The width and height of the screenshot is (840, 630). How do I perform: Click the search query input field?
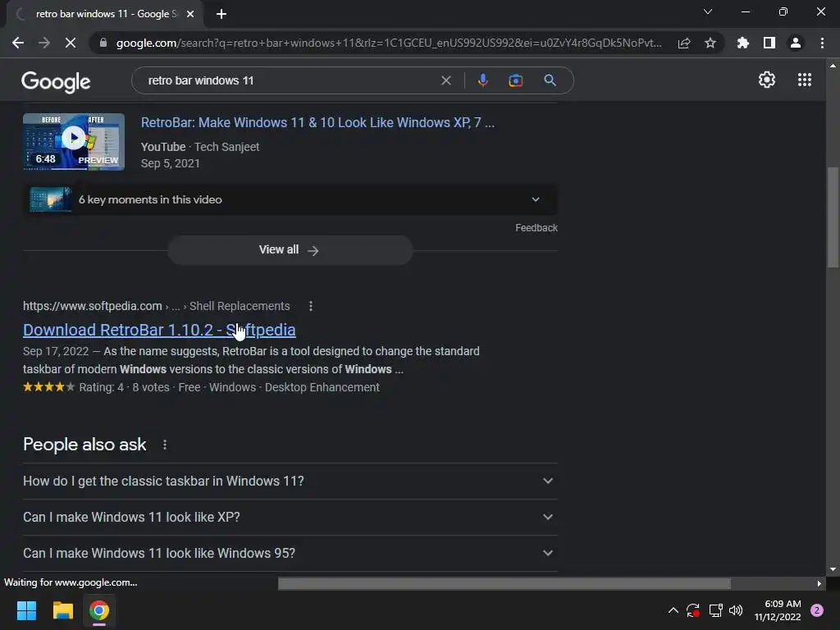pyautogui.click(x=290, y=80)
